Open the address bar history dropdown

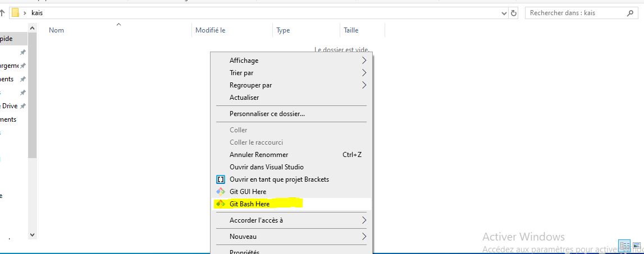504,13
